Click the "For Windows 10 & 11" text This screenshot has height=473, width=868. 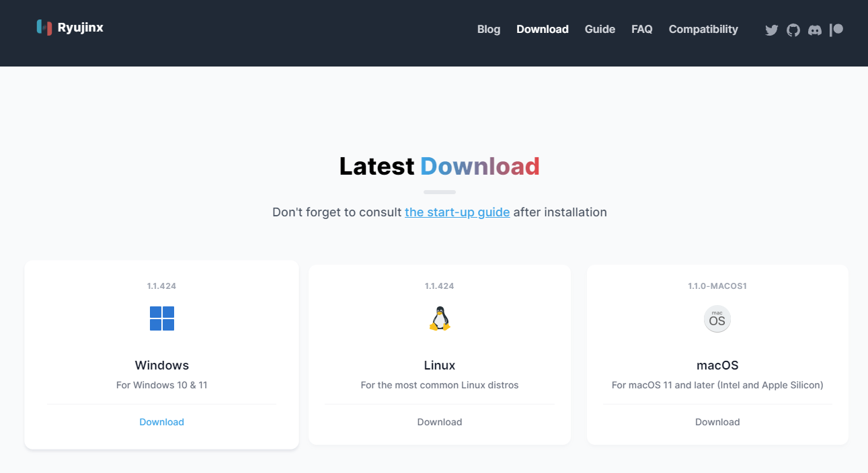point(162,385)
